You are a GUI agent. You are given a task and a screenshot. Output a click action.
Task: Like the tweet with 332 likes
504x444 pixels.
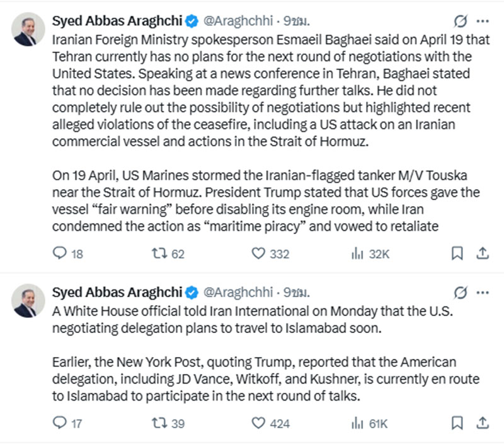(x=258, y=254)
